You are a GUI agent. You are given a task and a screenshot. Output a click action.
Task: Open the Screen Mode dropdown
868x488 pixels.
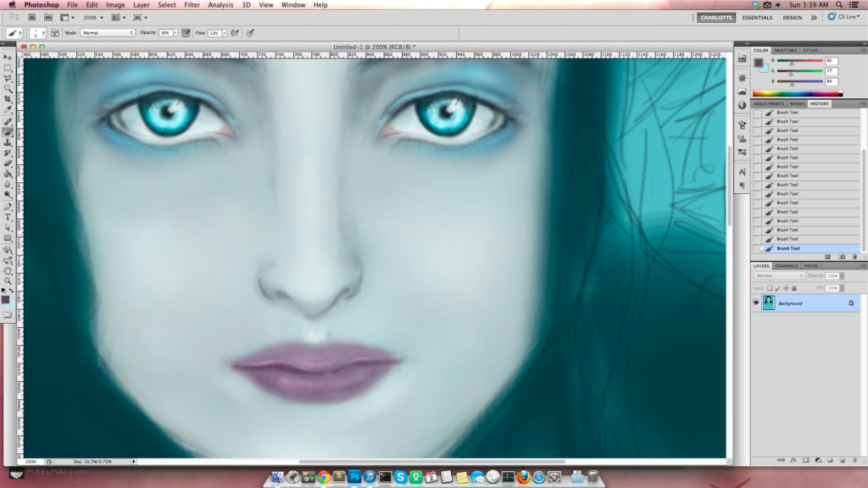pyautogui.click(x=140, y=18)
